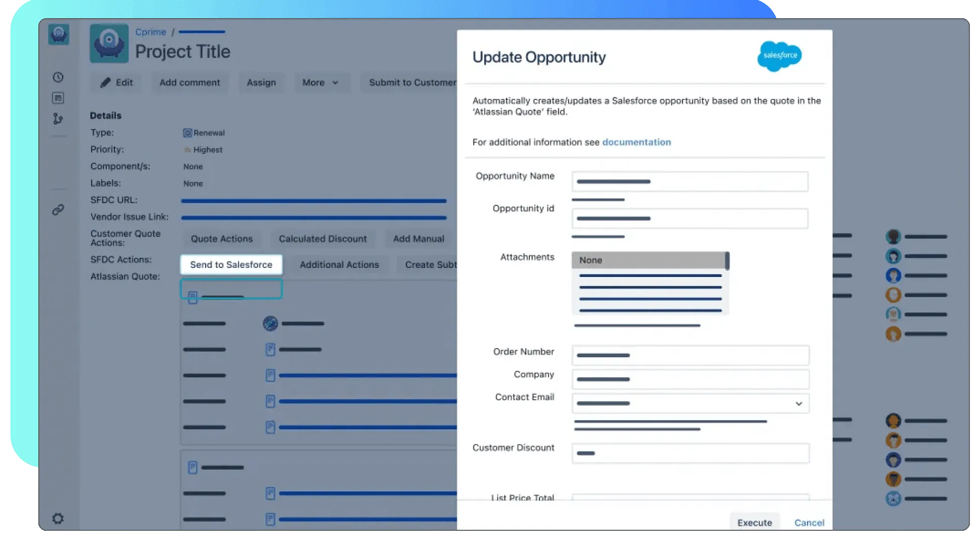Image resolution: width=980 pixels, height=553 pixels.
Task: Open the documentation link
Action: 636,142
